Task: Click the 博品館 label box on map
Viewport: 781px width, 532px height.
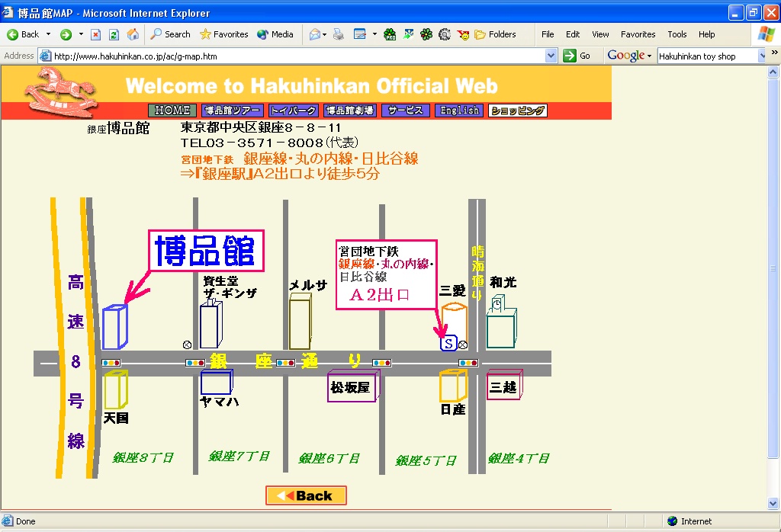Action: coord(206,251)
